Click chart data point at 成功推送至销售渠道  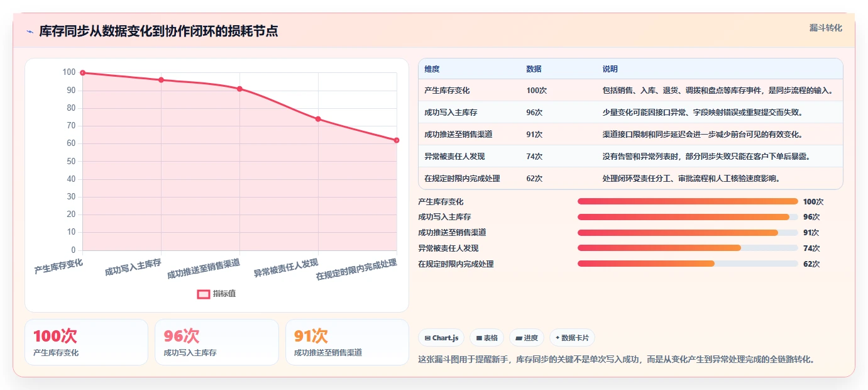pos(239,89)
